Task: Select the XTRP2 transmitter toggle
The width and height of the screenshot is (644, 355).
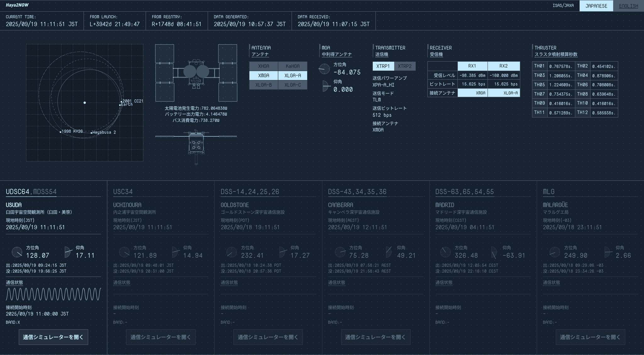Action: pyautogui.click(x=404, y=66)
